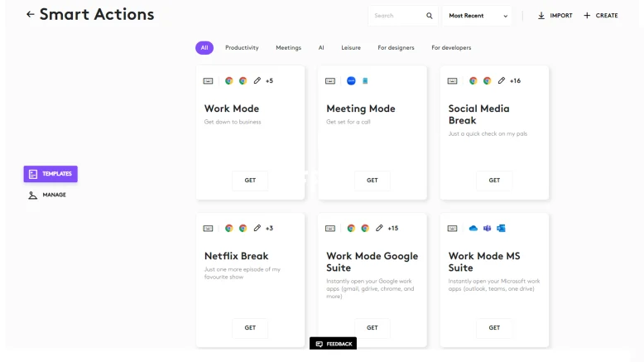Screen dimensions: 644x362
Task: Get the Work Mode template
Action: point(250,181)
